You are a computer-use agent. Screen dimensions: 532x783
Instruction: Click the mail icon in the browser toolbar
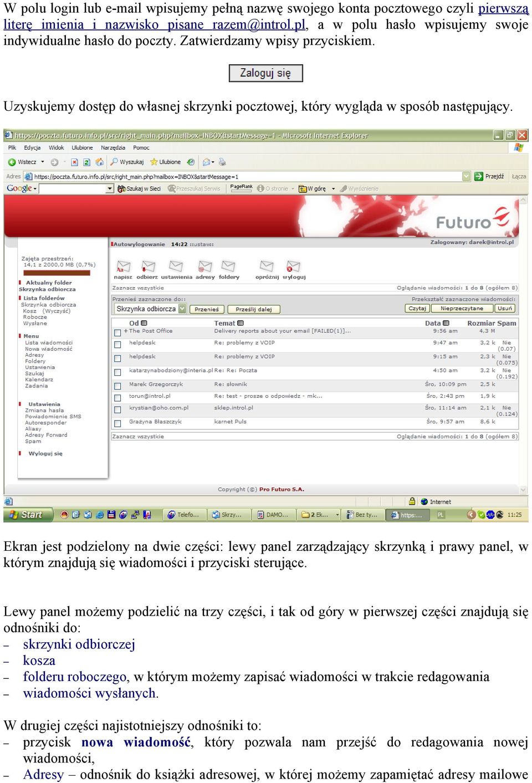click(207, 162)
